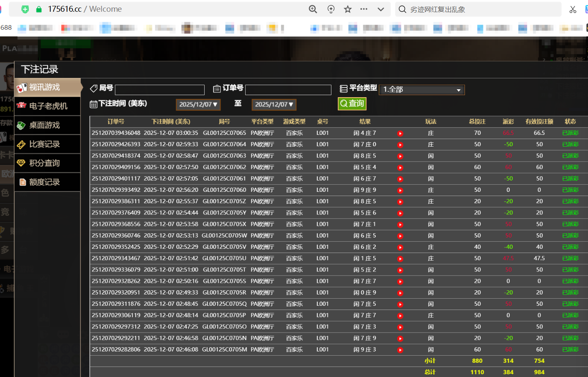
Task: Open the 平台类型 dropdown showing 1.全部
Action: click(421, 90)
